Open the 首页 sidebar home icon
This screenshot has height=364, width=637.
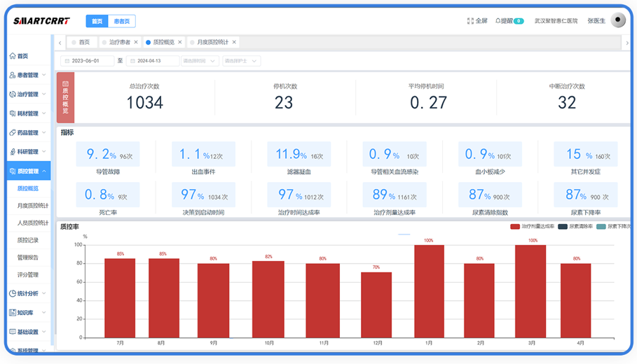point(13,56)
